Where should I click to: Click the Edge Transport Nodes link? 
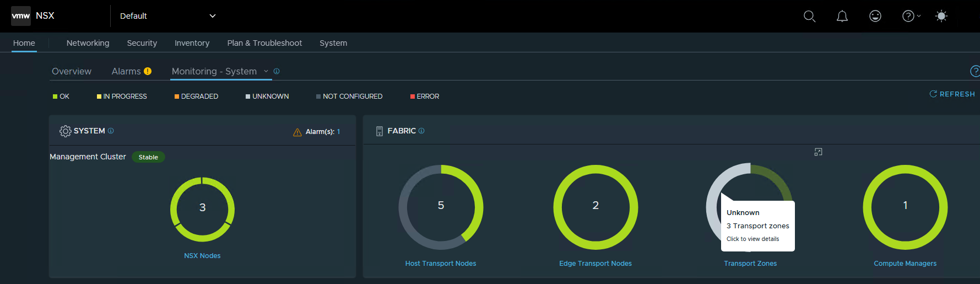(595, 264)
